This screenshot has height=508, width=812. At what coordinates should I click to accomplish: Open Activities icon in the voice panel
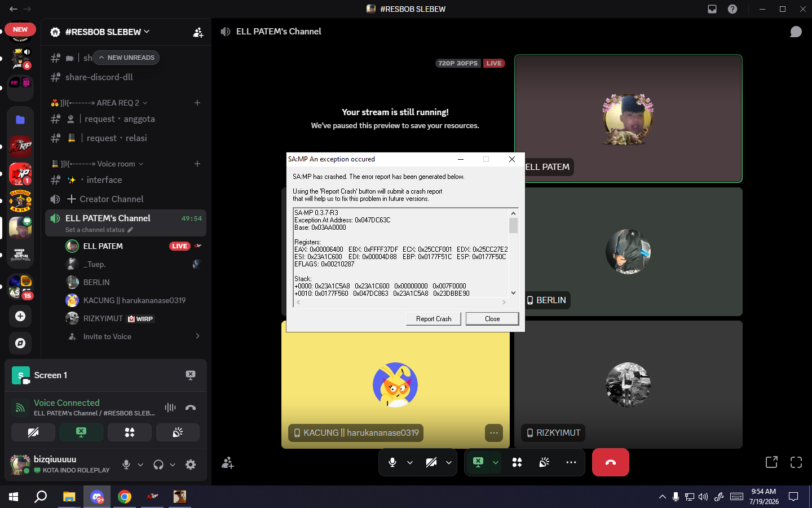(130, 432)
